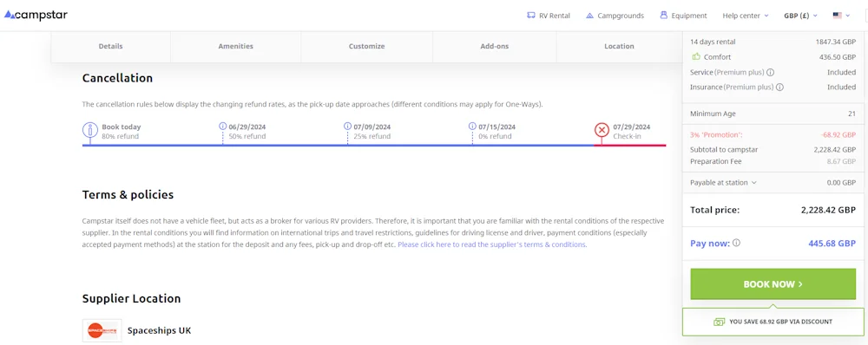
Task: Expand the language selector chevron
Action: click(848, 16)
